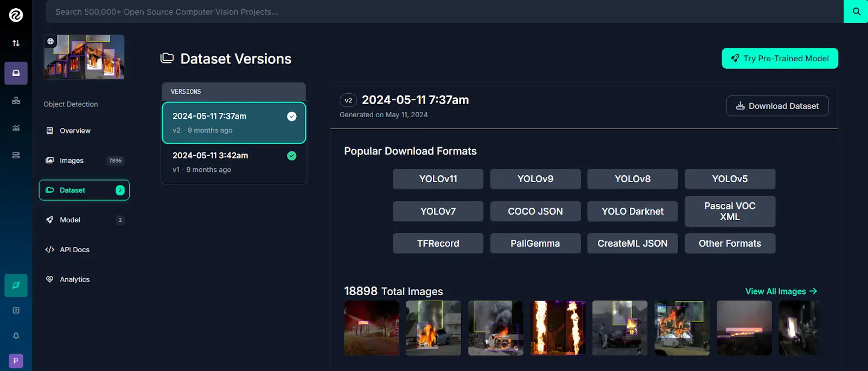868x371 pixels.
Task: Open Other Formats options
Action: [730, 244]
